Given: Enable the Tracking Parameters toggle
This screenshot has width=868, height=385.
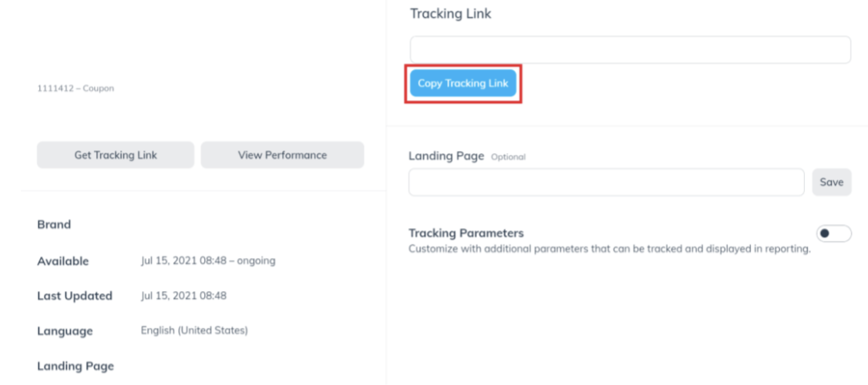Looking at the screenshot, I should click(833, 233).
